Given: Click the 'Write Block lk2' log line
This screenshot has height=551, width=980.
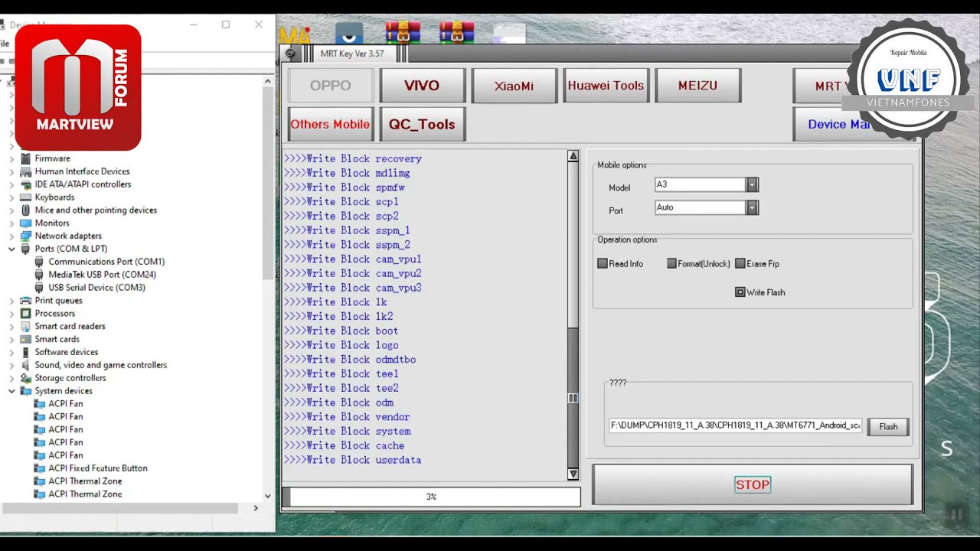Looking at the screenshot, I should (x=338, y=317).
